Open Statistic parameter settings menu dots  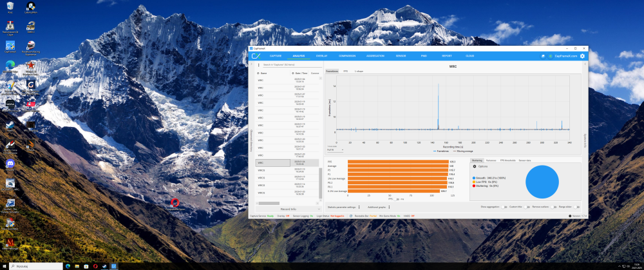tap(359, 207)
